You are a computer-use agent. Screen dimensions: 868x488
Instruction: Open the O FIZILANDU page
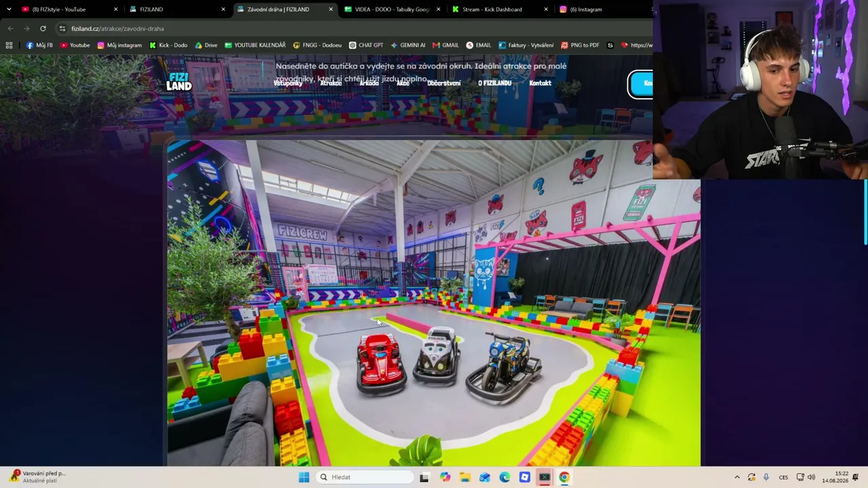[x=494, y=83]
